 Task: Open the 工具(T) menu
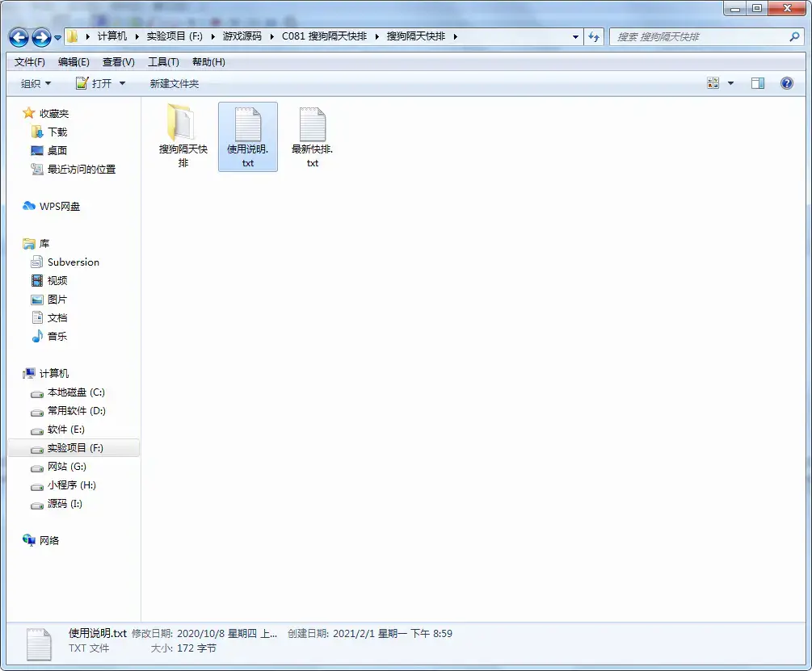[164, 62]
